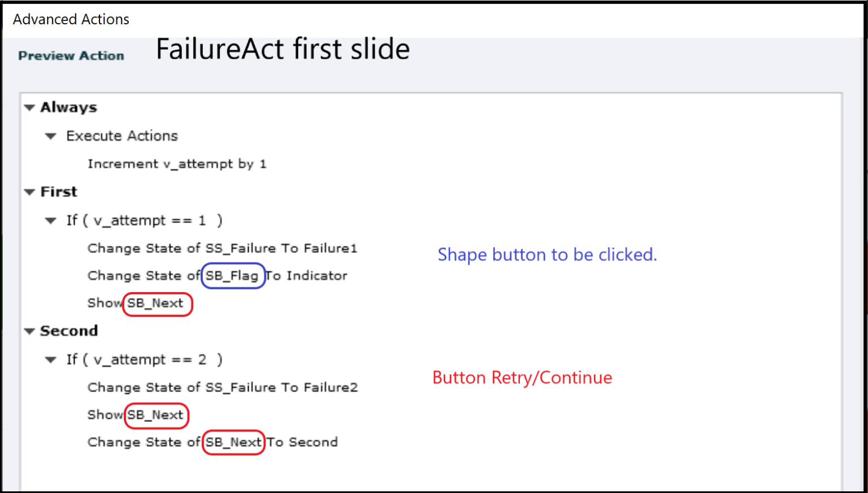The width and height of the screenshot is (868, 493).
Task: Click the red-circled SB_Next in Show action
Action: [x=158, y=304]
